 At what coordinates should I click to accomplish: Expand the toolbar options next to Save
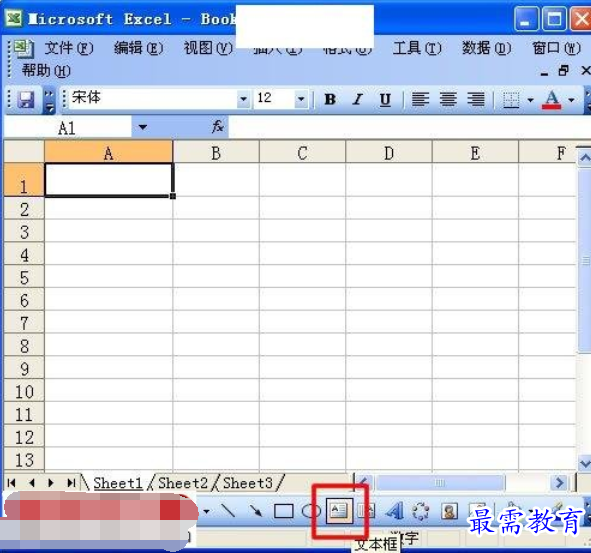click(x=49, y=101)
